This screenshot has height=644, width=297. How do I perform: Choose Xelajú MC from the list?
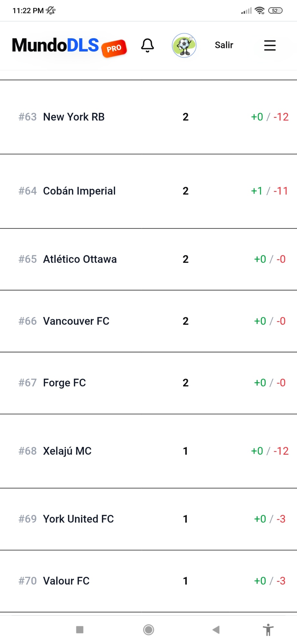pyautogui.click(x=67, y=451)
